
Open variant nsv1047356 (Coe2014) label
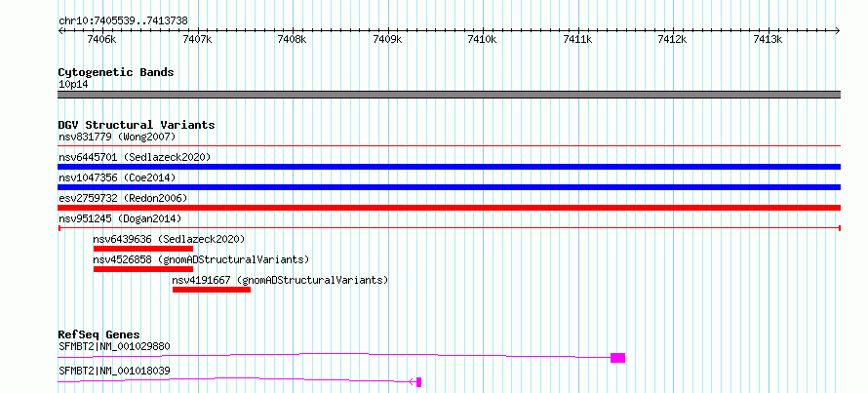[x=117, y=177]
